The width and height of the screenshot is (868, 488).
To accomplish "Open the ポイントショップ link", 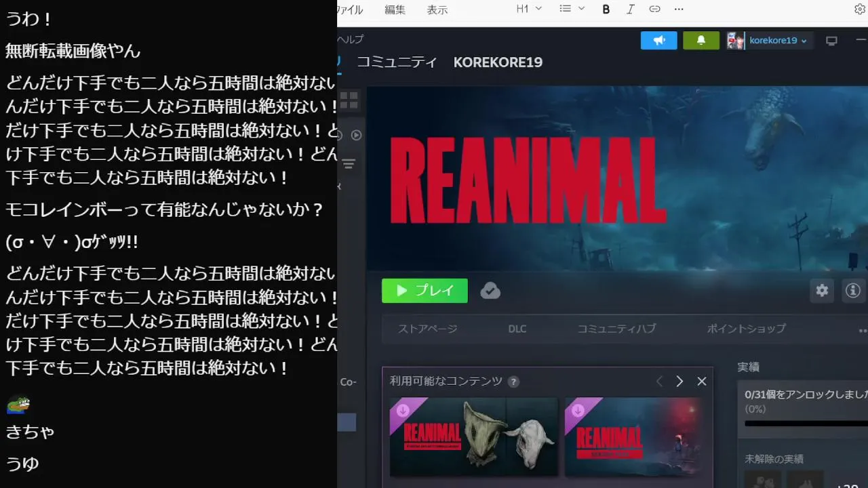I will (746, 329).
